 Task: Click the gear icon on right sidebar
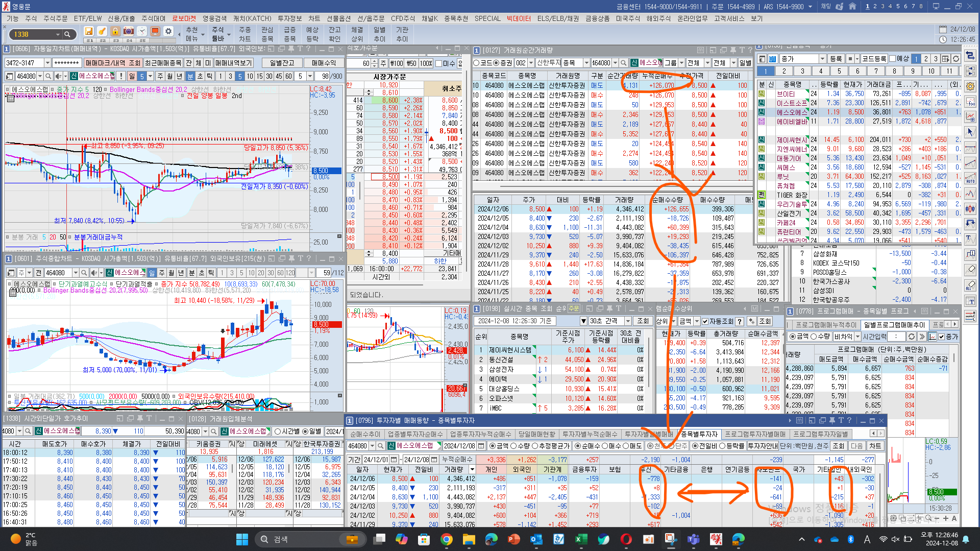(970, 86)
